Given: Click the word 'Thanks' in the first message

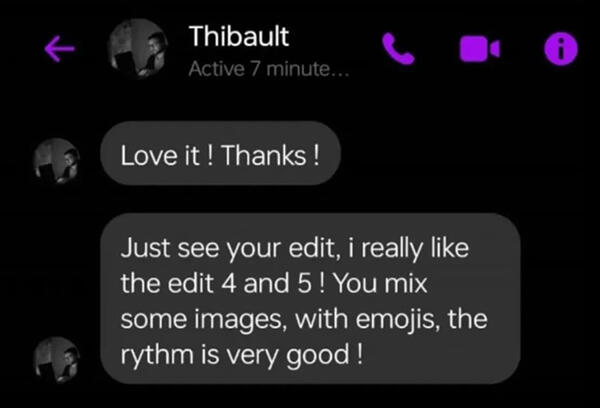Looking at the screenshot, I should click(264, 156).
